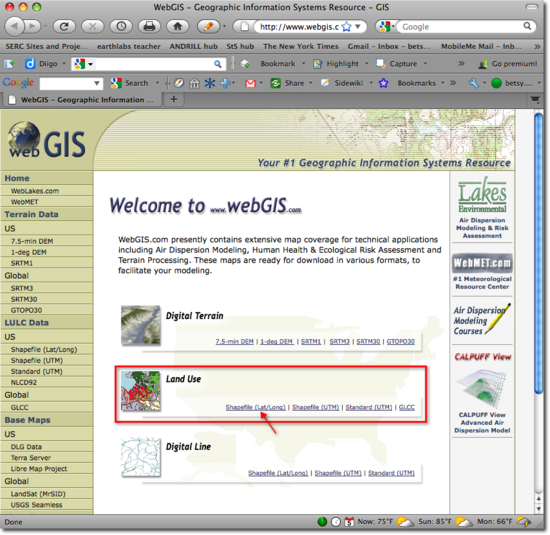Click the Digital Terrain thumbnail image
Image resolution: width=550 pixels, height=535 pixels.
tap(141, 325)
